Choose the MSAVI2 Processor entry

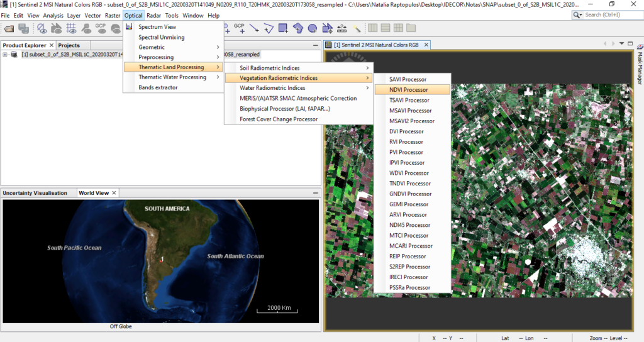pyautogui.click(x=413, y=121)
